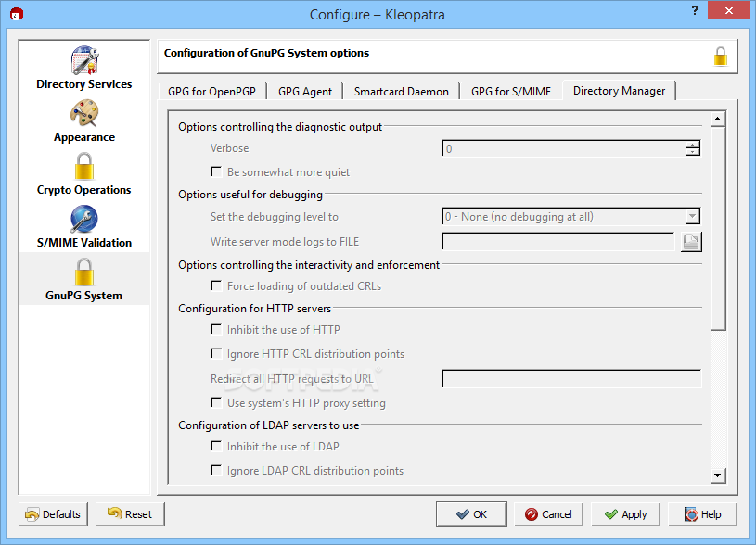Click the Reset button
The width and height of the screenshot is (756, 545).
(130, 514)
